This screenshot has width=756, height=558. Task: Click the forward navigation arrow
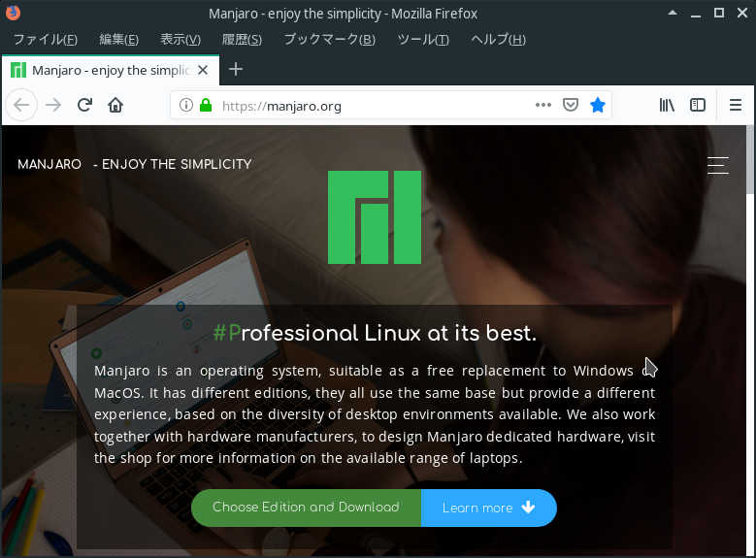tap(53, 105)
